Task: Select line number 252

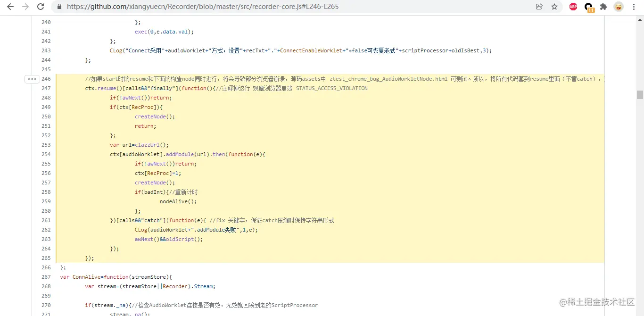Action: coord(46,135)
